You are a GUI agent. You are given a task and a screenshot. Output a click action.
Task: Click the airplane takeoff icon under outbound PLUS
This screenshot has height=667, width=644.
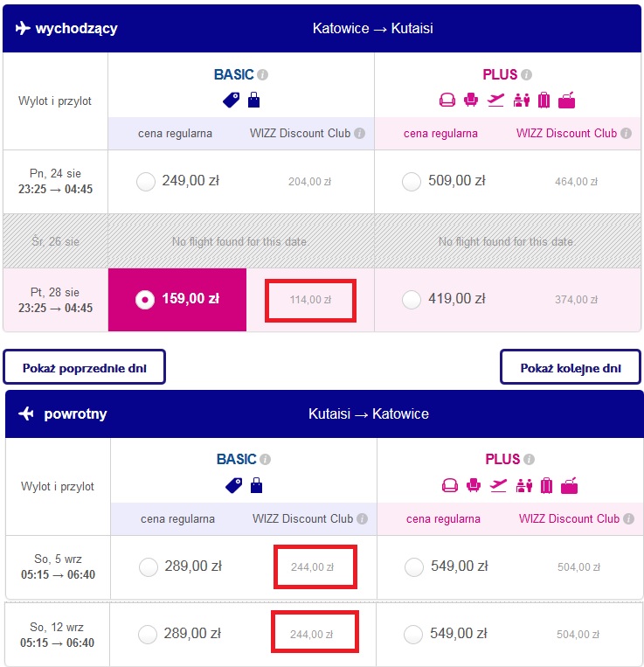point(495,100)
